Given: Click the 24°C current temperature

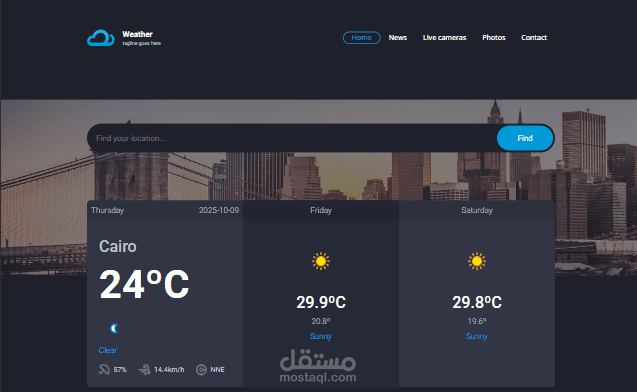Looking at the screenshot, I should [x=144, y=284].
